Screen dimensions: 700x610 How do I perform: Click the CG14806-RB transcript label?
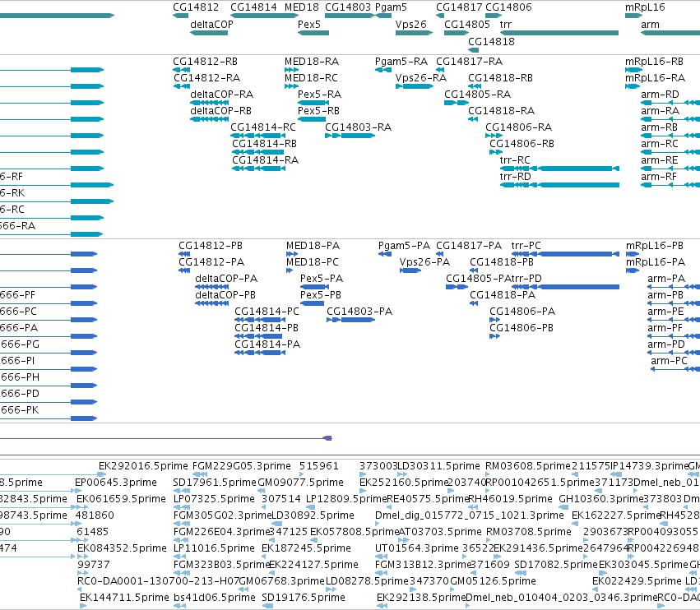[x=522, y=144]
